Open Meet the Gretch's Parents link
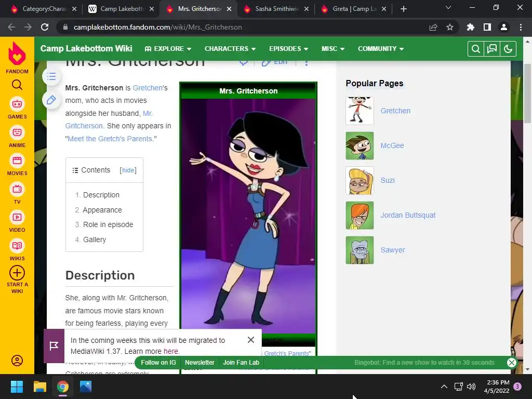Image resolution: width=532 pixels, height=399 pixels. coord(110,139)
